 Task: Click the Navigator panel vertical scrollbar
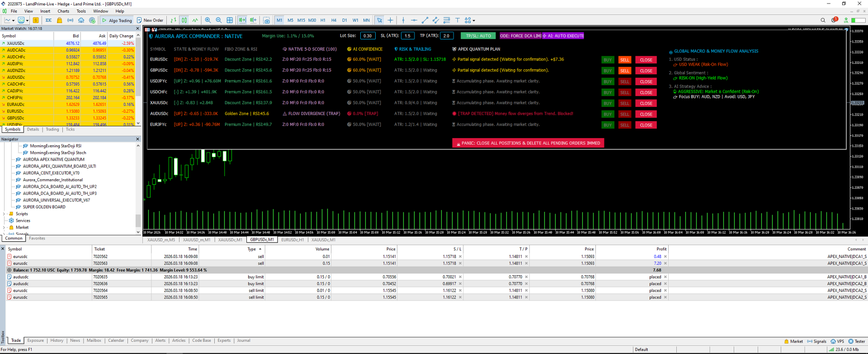[138, 220]
